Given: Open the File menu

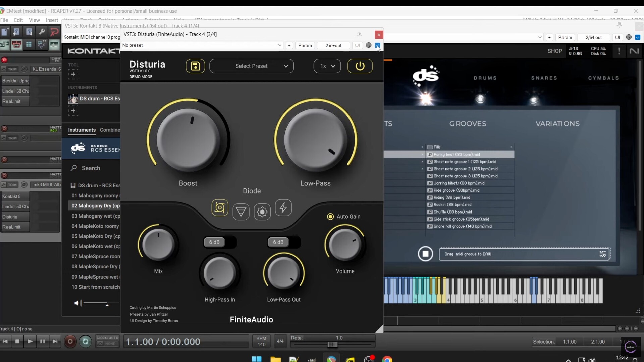Looking at the screenshot, I should pos(4,20).
